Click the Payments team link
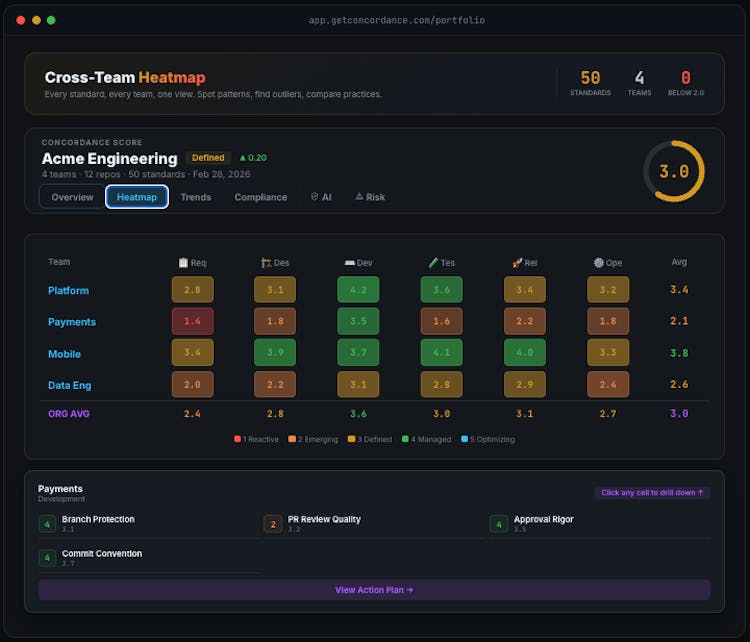This screenshot has height=642, width=750. coord(72,322)
